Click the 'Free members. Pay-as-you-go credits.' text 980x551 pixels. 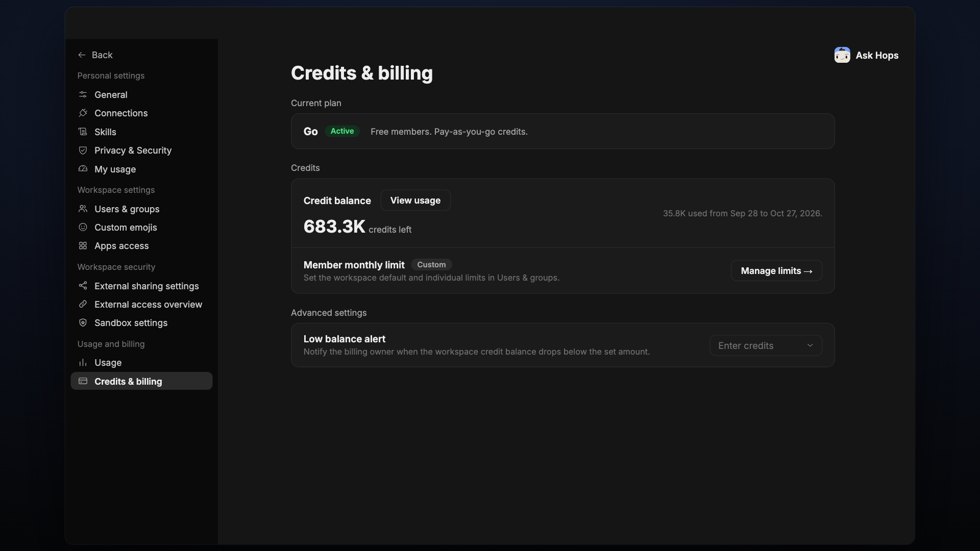pos(449,132)
